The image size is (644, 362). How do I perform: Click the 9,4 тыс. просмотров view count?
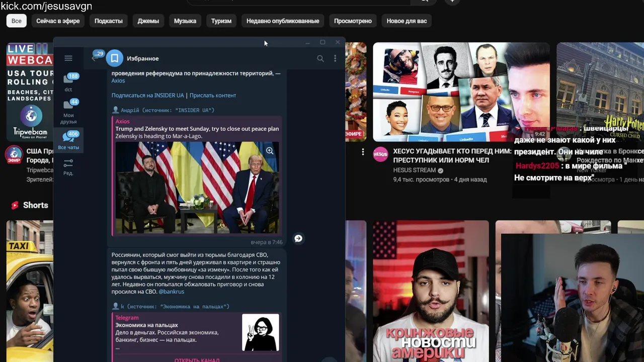[421, 179]
